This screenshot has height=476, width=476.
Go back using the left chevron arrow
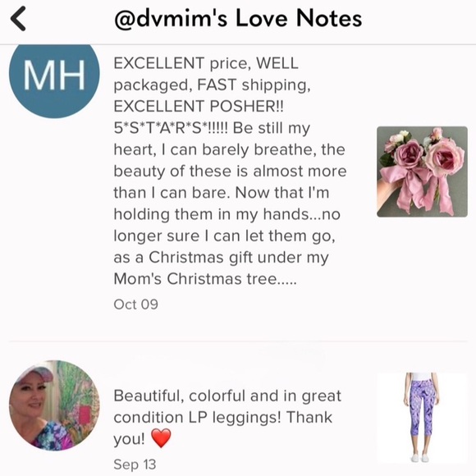click(19, 19)
